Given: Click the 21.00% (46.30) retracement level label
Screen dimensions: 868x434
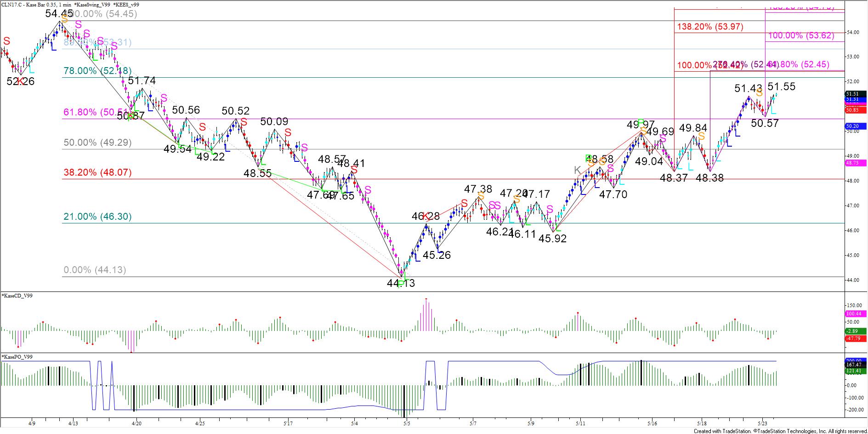Looking at the screenshot, I should tap(97, 217).
